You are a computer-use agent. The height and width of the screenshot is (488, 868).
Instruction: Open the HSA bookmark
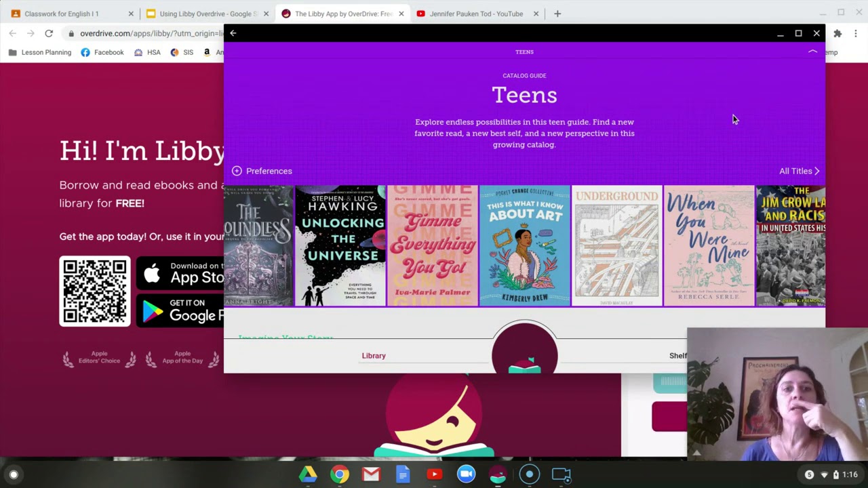[x=147, y=52]
